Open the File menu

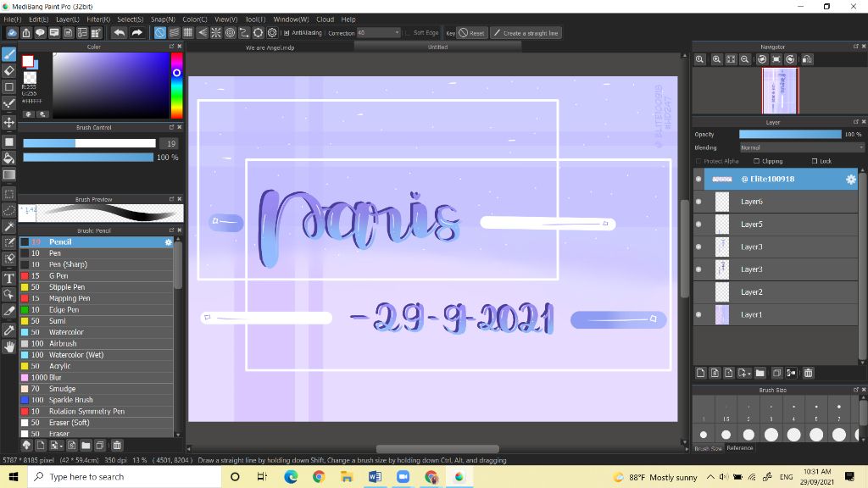(12, 19)
